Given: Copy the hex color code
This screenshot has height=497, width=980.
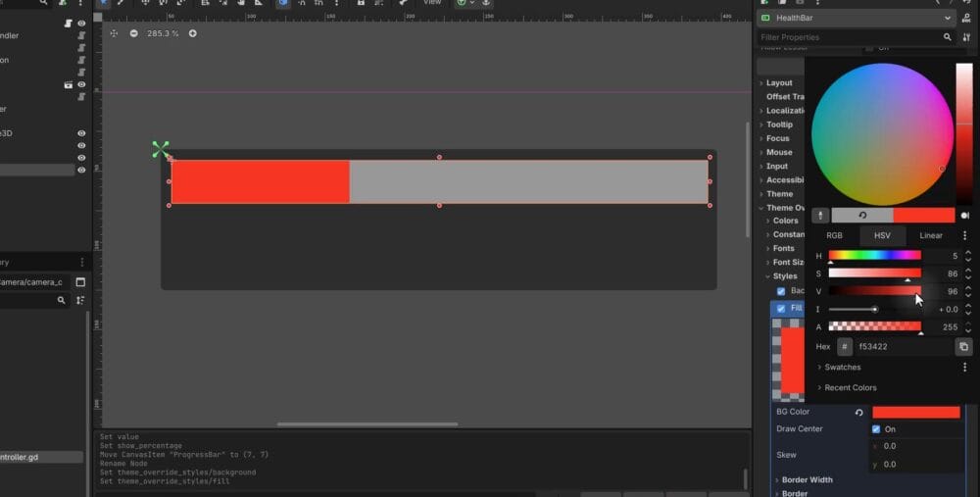Looking at the screenshot, I should click(963, 346).
